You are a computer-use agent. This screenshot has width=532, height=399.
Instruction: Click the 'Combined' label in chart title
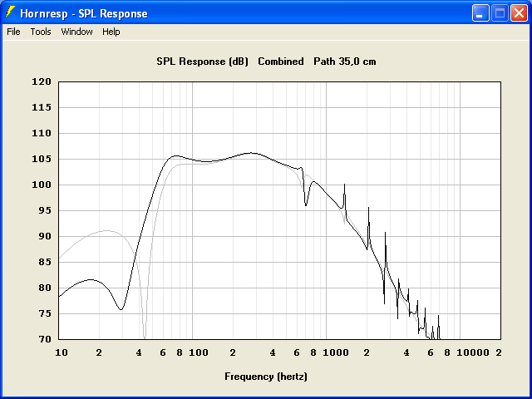coord(281,62)
